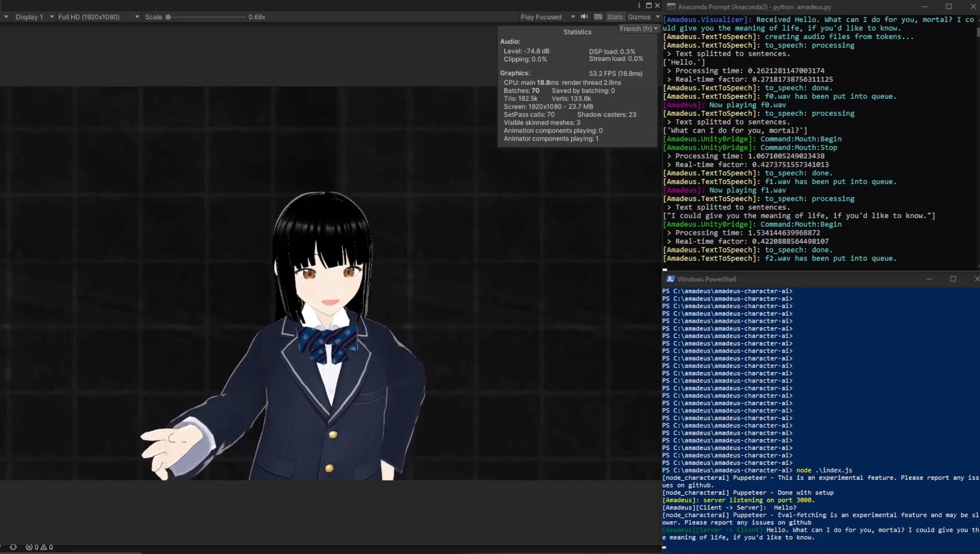Minimize the Windows PowerShell window
Screen dimensions: 980x554
point(929,279)
